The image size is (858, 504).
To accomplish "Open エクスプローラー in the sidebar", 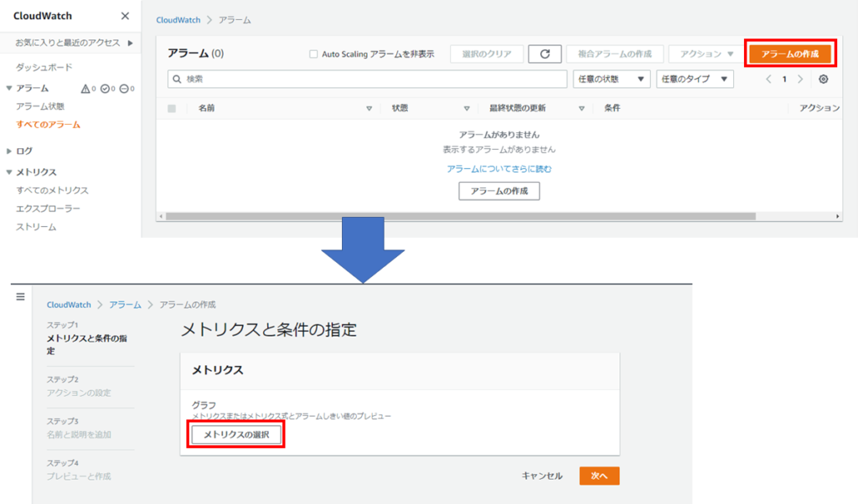I will 48,208.
